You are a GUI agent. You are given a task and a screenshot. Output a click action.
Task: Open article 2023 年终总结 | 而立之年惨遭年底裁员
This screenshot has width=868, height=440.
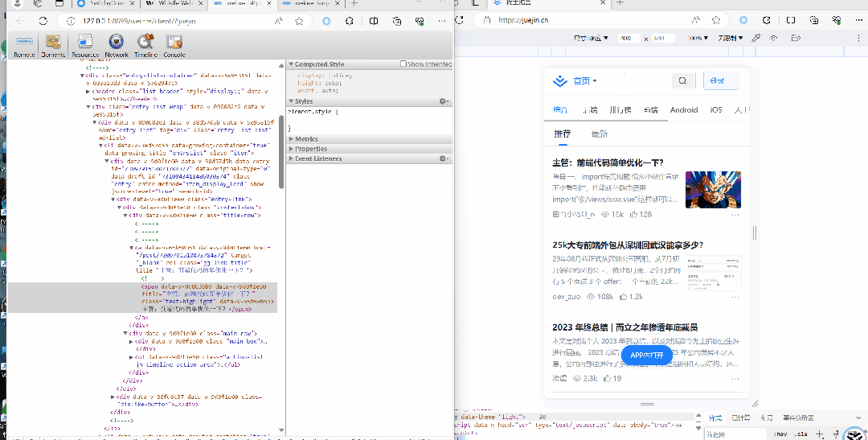pos(624,327)
